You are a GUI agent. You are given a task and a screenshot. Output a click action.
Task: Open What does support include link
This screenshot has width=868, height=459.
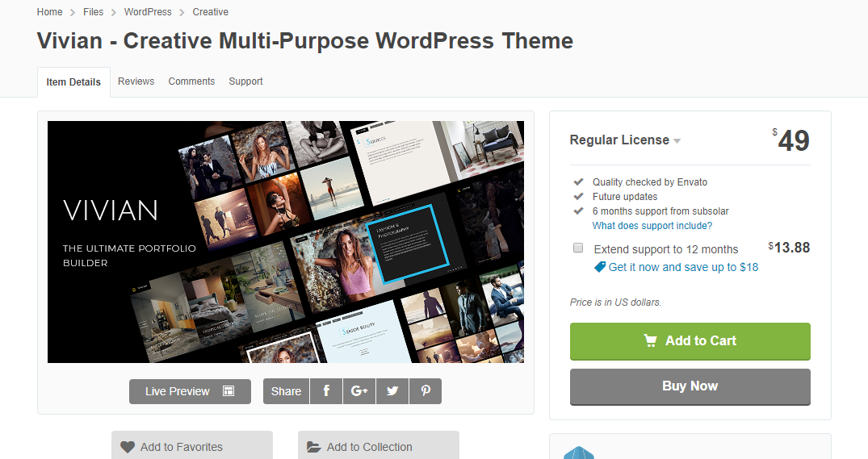[652, 226]
